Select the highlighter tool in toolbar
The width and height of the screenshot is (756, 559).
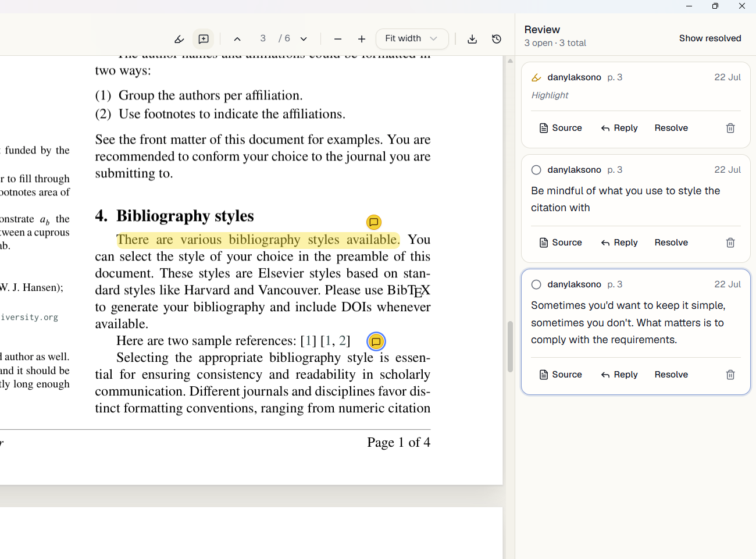179,39
